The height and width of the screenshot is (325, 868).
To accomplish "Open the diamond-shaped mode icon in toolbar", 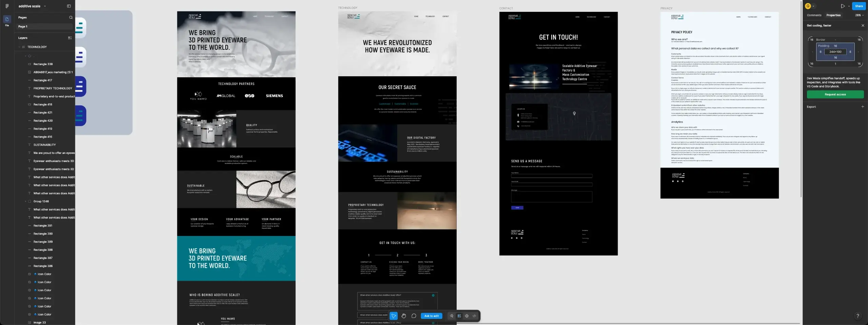I will click(x=467, y=316).
